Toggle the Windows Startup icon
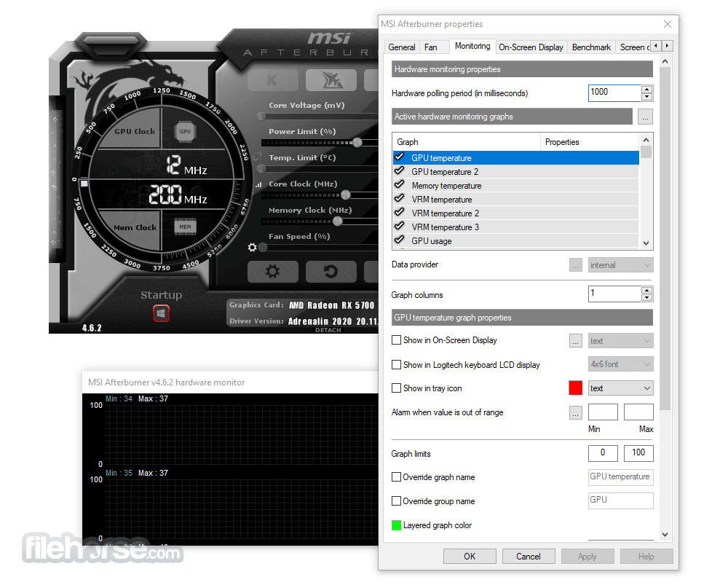728x585 pixels. (161, 313)
